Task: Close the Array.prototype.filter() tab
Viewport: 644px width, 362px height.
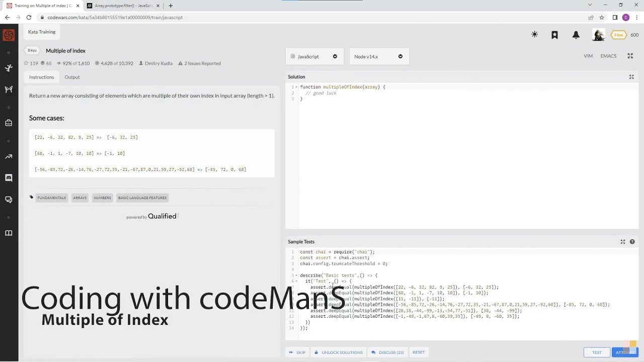Action: click(x=158, y=6)
